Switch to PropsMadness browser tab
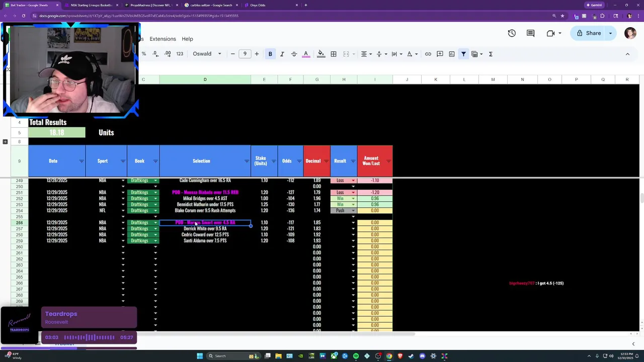The height and width of the screenshot is (362, 644). click(x=151, y=5)
